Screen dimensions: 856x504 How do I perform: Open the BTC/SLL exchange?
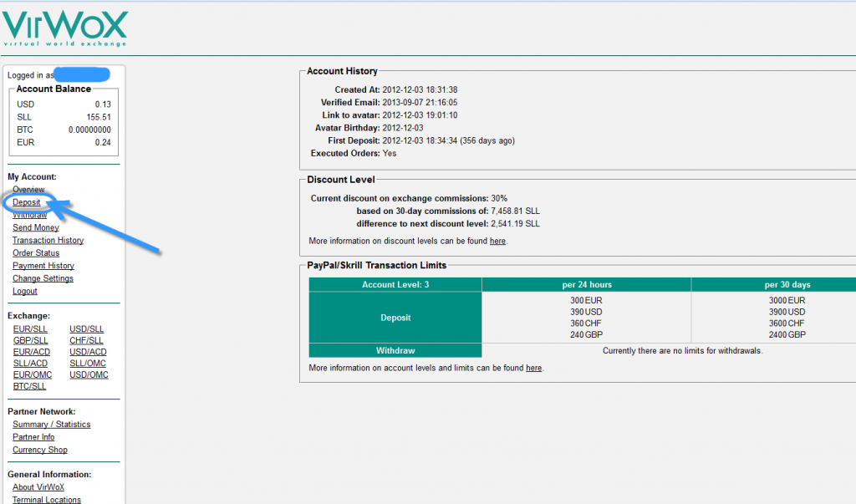pos(29,386)
